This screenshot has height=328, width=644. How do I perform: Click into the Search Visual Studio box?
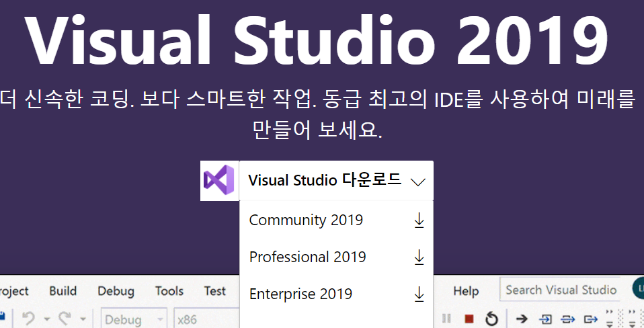561,290
